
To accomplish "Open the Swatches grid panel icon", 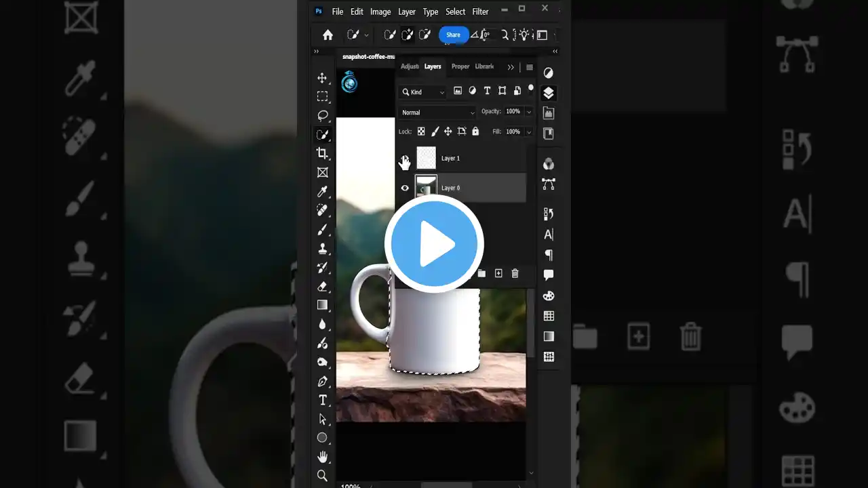I will pyautogui.click(x=549, y=316).
